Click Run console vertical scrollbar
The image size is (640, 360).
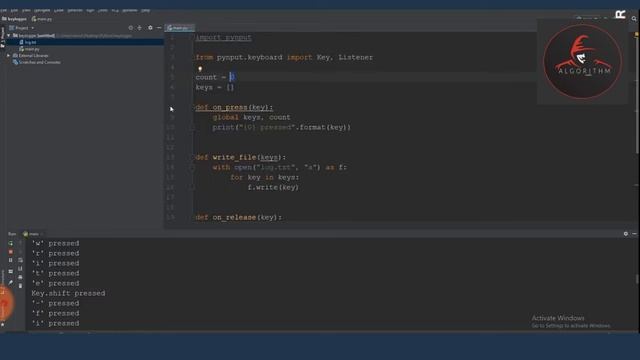[637, 279]
